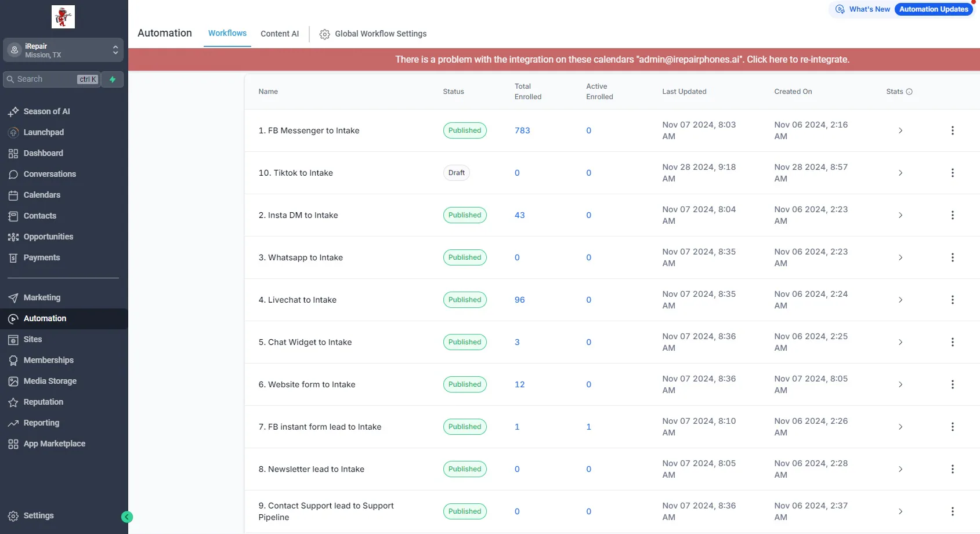
Task: Expand stats chevron for Livechat to Intake
Action: tap(900, 300)
